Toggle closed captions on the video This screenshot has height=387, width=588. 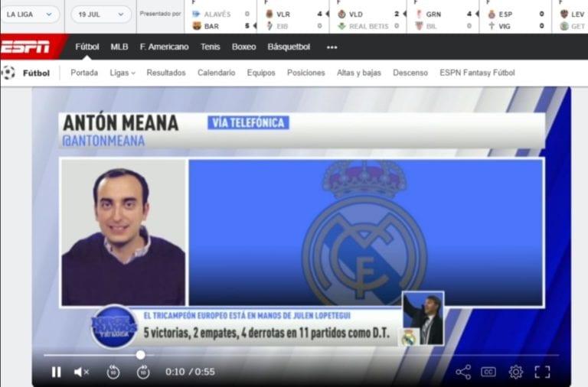pos(488,372)
